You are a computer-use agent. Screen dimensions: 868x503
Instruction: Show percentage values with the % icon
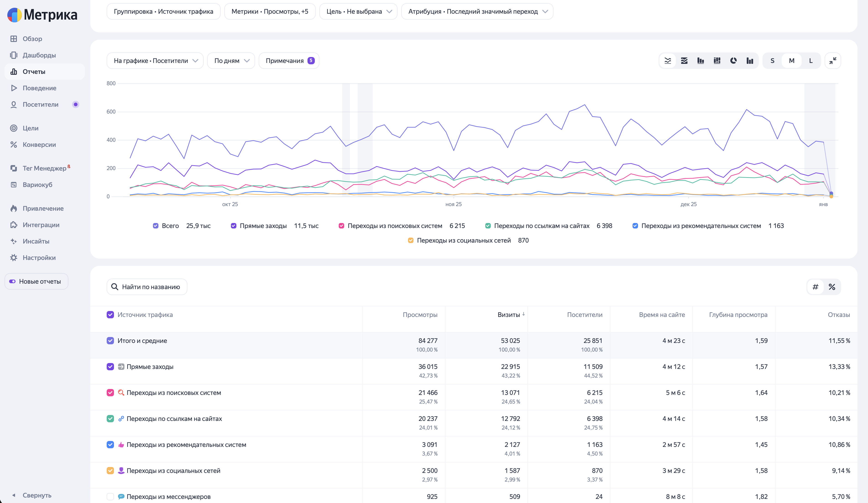pos(832,287)
